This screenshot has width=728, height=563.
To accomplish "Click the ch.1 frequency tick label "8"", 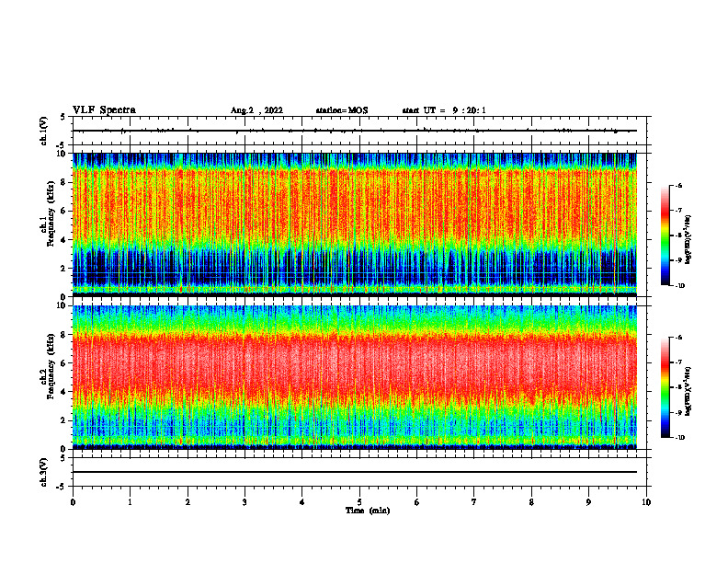I will tap(64, 182).
